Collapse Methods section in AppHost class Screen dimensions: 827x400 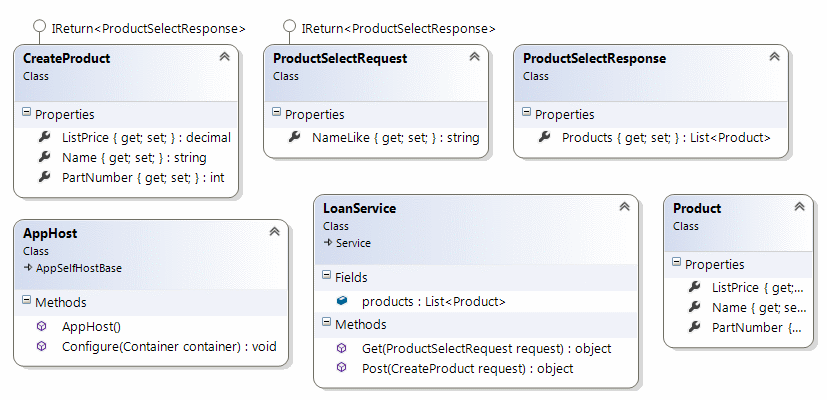coord(26,301)
